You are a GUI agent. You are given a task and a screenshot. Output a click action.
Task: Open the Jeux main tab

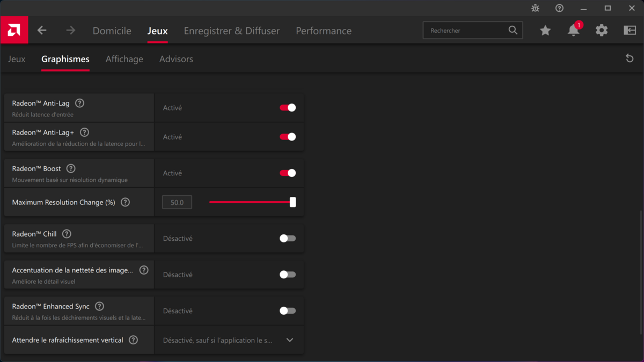point(157,31)
